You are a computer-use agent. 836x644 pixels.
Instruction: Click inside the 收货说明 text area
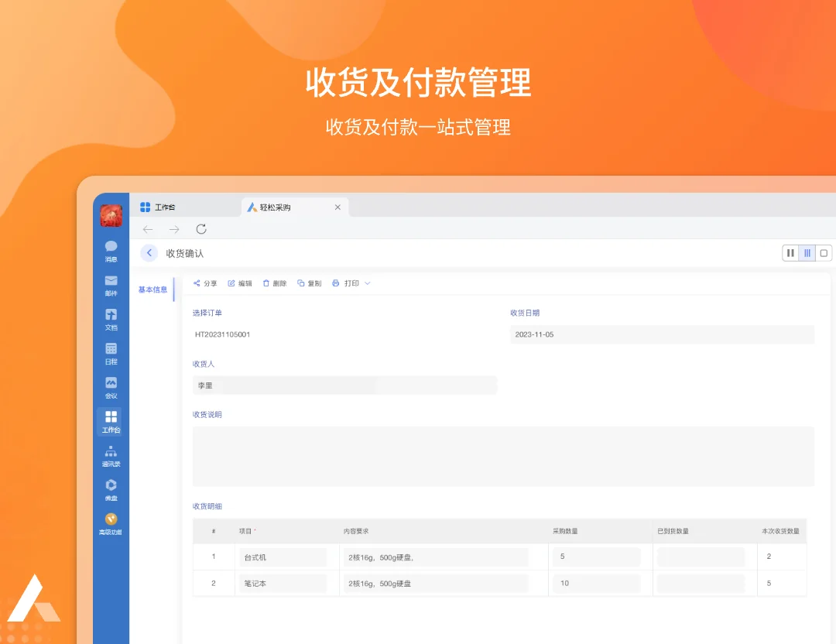(x=503, y=457)
